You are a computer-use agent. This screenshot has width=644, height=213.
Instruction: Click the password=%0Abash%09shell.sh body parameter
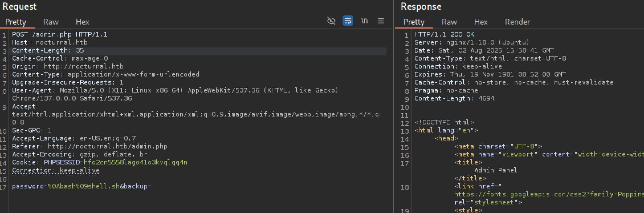point(66,186)
